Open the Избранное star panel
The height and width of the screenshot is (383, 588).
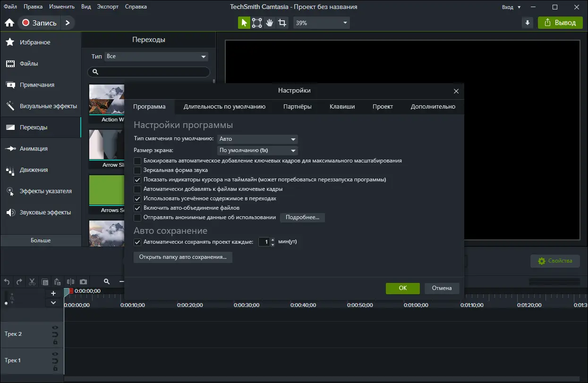[41, 43]
